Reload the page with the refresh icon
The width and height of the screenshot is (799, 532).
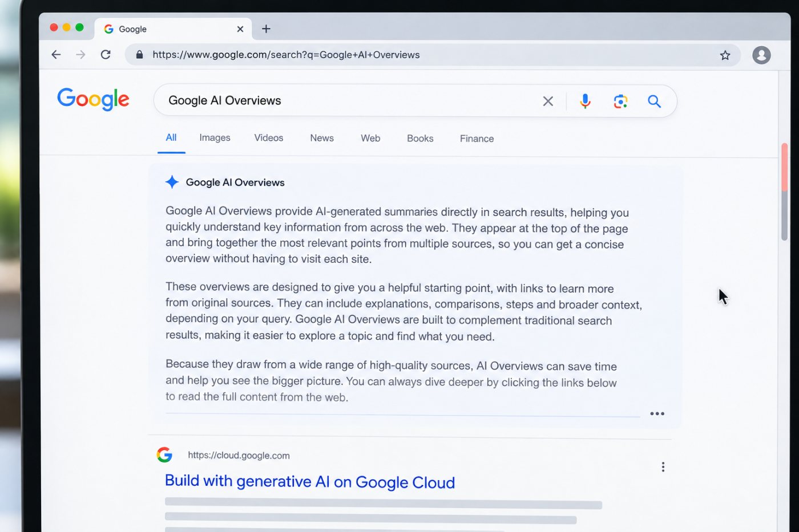[106, 55]
